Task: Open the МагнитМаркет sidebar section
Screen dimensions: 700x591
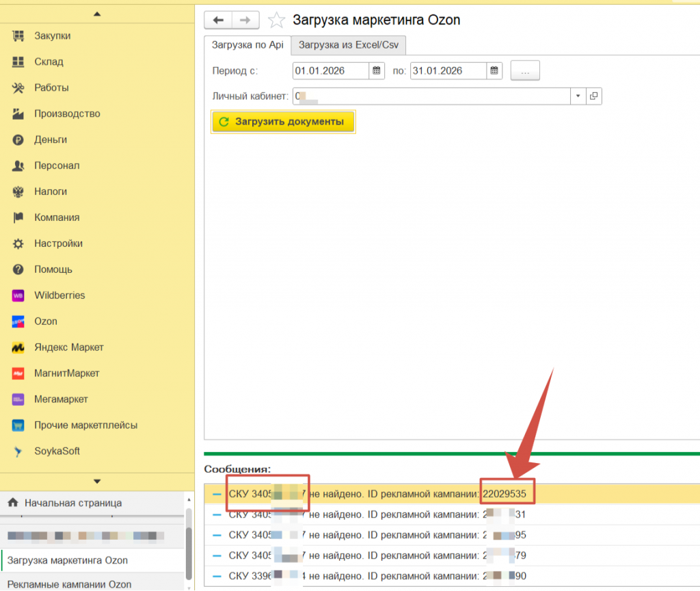Action: 66,373
